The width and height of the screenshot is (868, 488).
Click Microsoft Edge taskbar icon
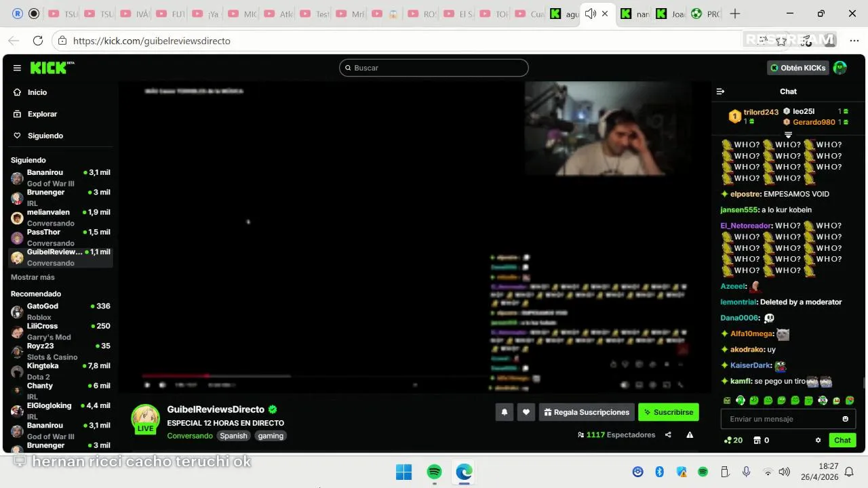tap(465, 472)
